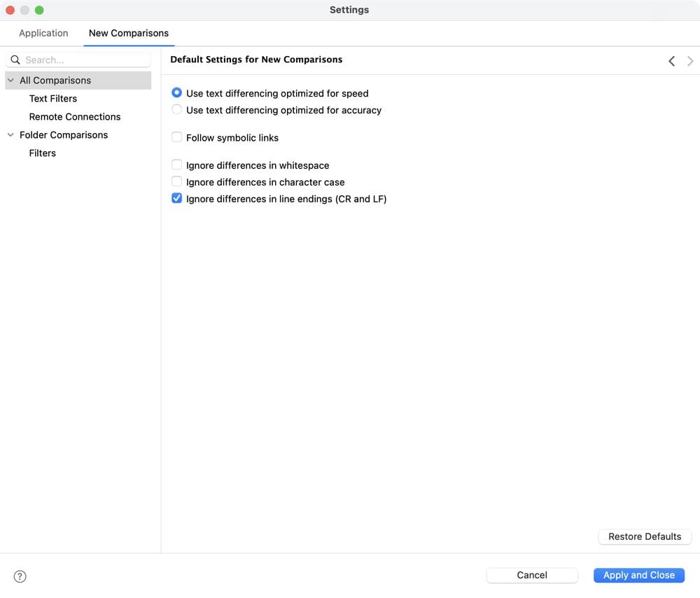The height and width of the screenshot is (598, 700).
Task: Switch to the Application tab
Action: point(43,33)
